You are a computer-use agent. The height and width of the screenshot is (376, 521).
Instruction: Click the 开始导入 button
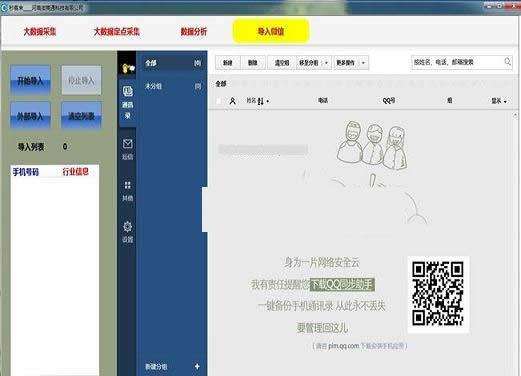[x=30, y=80]
